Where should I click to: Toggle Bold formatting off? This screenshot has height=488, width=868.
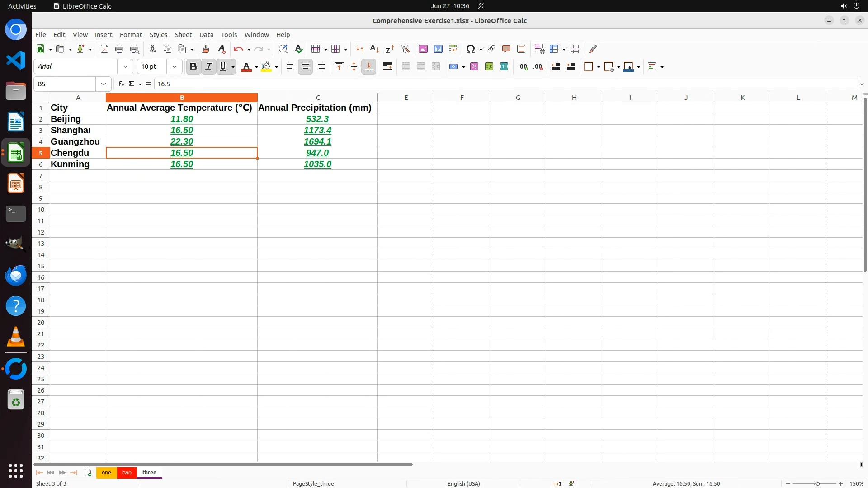pos(193,66)
